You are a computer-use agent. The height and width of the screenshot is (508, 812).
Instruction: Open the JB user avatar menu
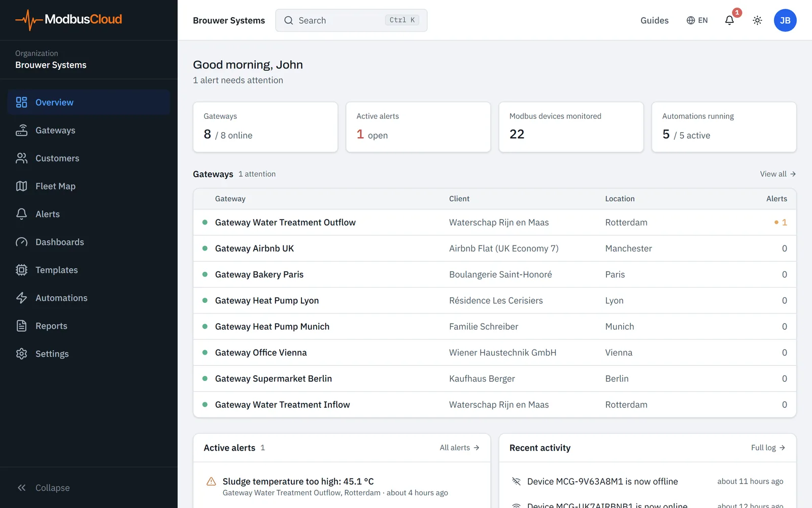[785, 20]
